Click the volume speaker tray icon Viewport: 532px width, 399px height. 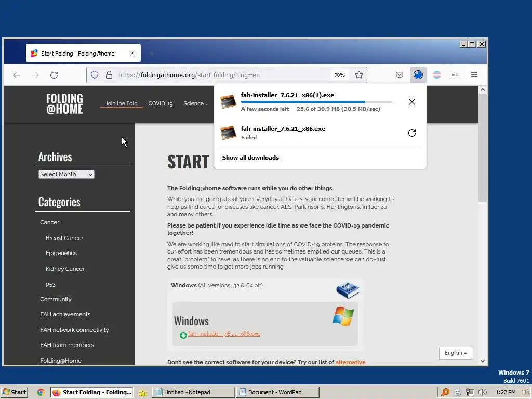(482, 392)
